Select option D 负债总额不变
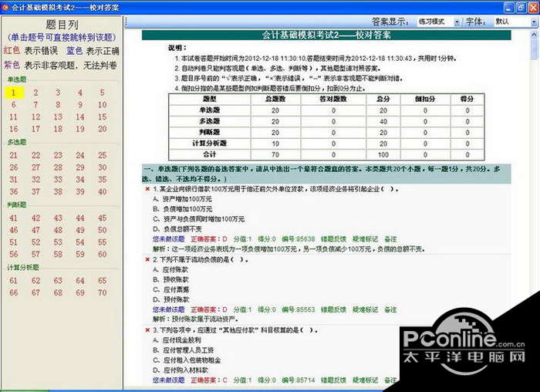 [177, 229]
